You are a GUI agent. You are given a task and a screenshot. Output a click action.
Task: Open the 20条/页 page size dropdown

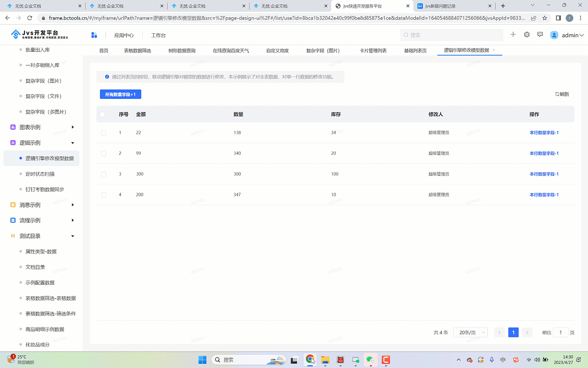(470, 332)
